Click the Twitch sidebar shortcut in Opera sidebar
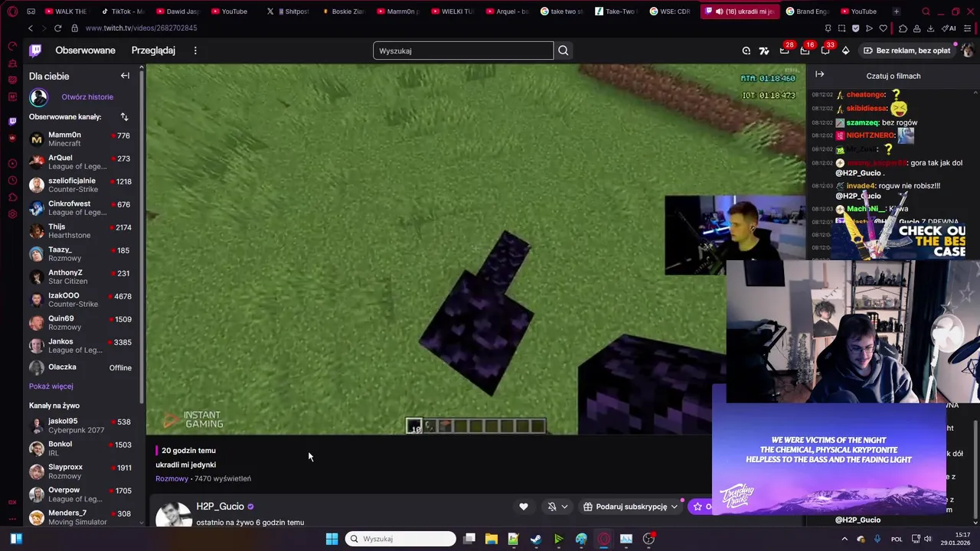 [x=12, y=121]
